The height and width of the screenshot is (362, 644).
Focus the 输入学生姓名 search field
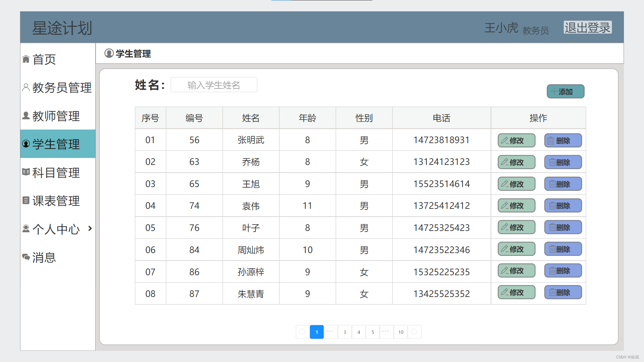pos(214,85)
